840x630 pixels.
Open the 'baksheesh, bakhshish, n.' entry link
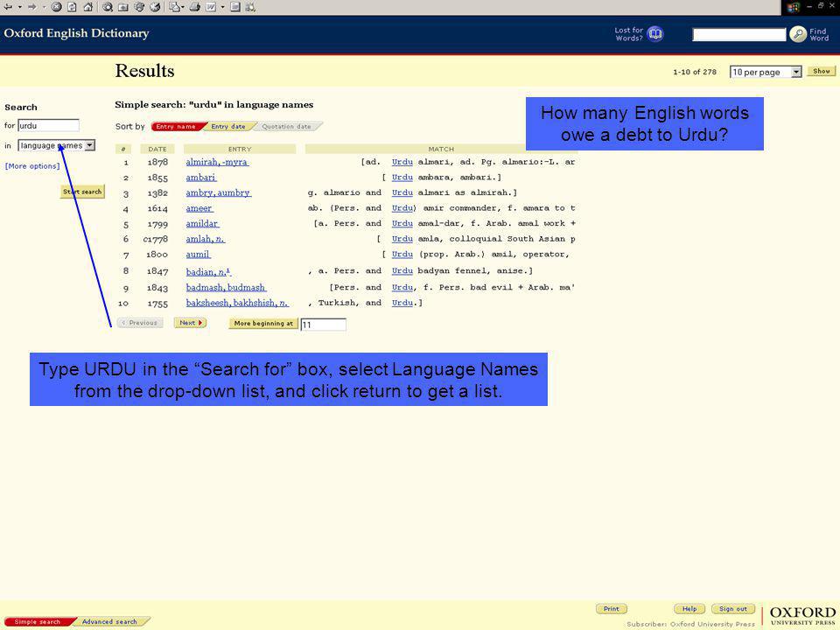237,304
